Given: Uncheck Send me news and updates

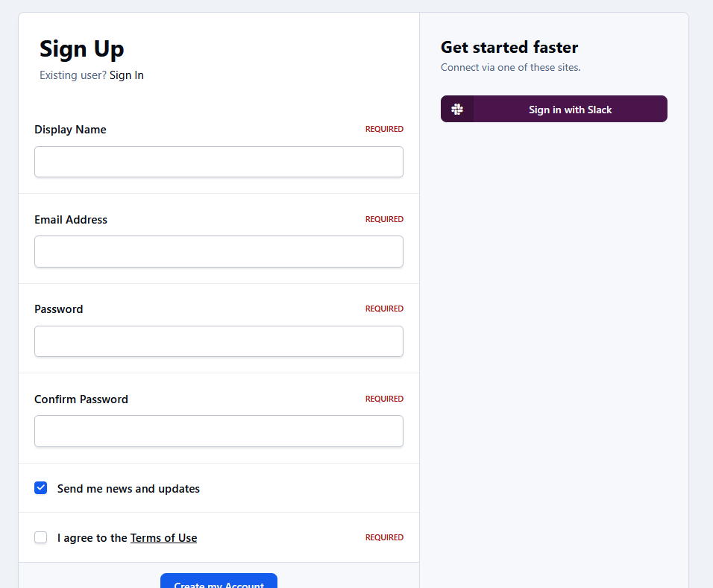Looking at the screenshot, I should (x=40, y=488).
